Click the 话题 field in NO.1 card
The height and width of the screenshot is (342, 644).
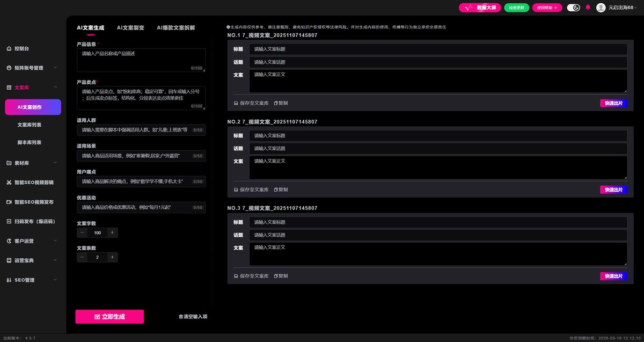point(438,62)
